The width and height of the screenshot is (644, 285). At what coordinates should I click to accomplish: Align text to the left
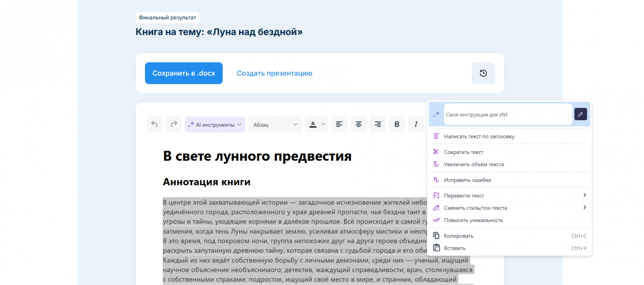339,124
